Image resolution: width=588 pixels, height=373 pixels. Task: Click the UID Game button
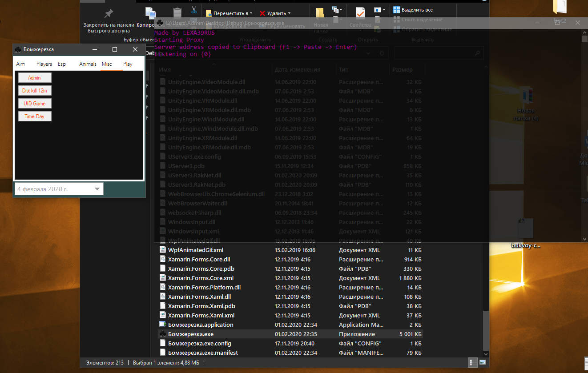pos(35,104)
